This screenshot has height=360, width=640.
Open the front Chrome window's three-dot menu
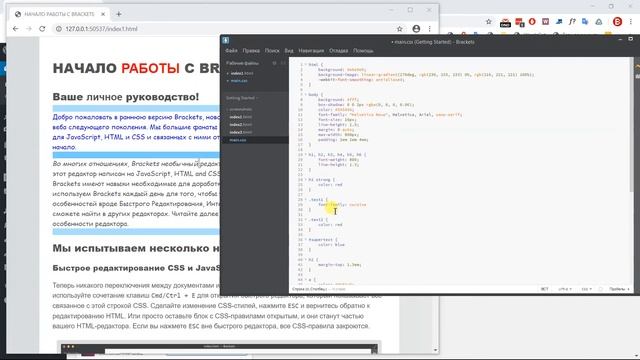coord(429,29)
